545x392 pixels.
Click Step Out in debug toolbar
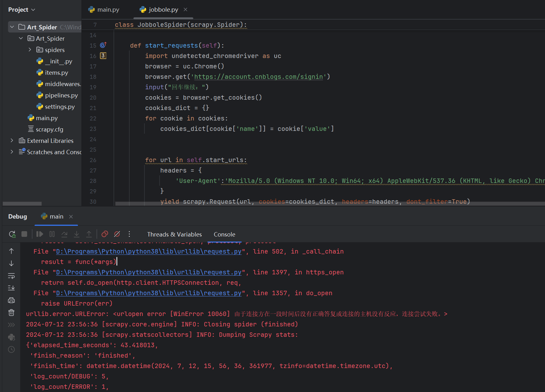[89, 234]
